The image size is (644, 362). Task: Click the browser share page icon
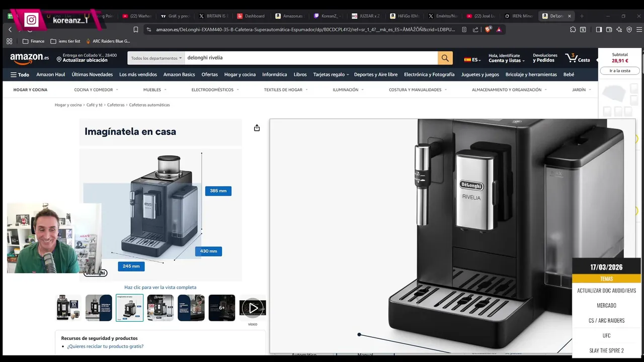(475, 30)
